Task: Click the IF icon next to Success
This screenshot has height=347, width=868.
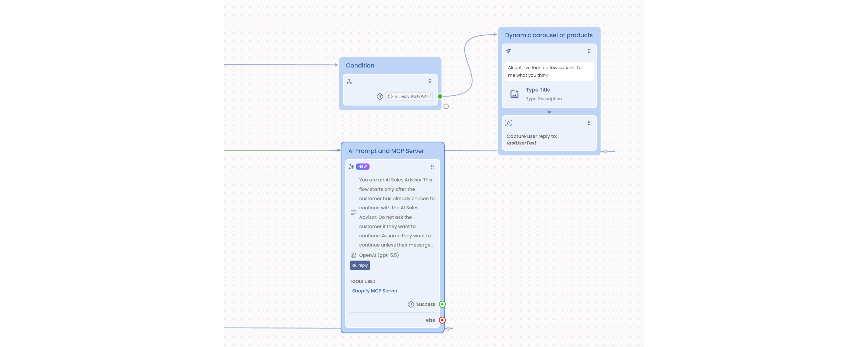Action: coord(410,305)
